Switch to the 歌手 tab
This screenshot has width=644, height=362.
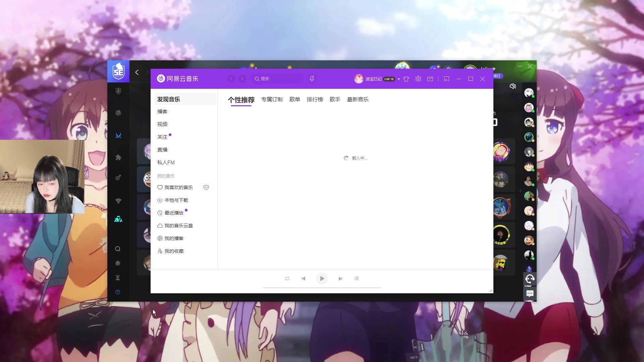[x=335, y=100]
